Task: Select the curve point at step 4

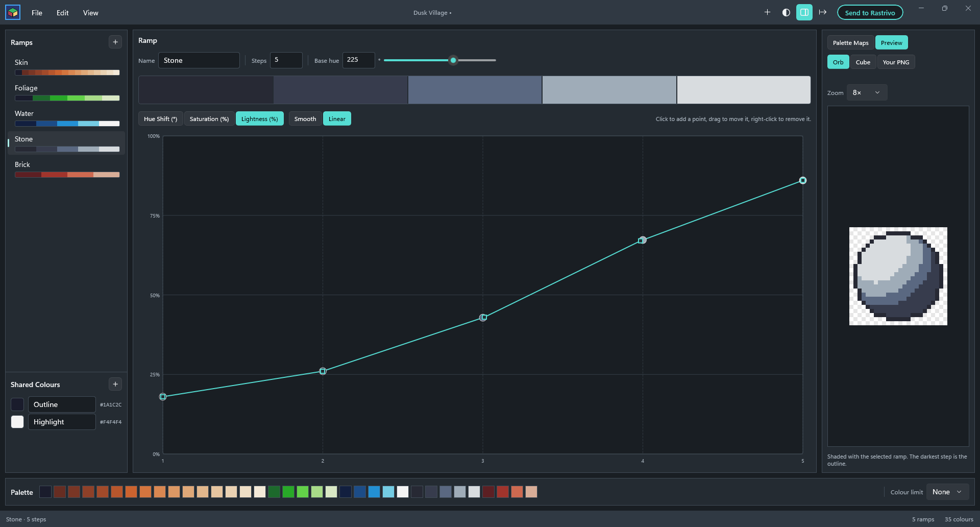Action: (643, 240)
